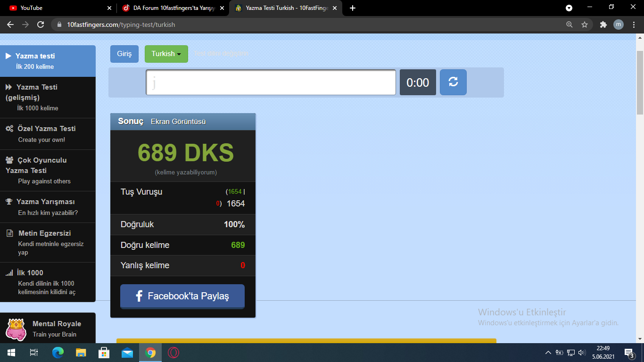Click the Doğruluk 100% value
The image size is (644, 362).
point(234,224)
